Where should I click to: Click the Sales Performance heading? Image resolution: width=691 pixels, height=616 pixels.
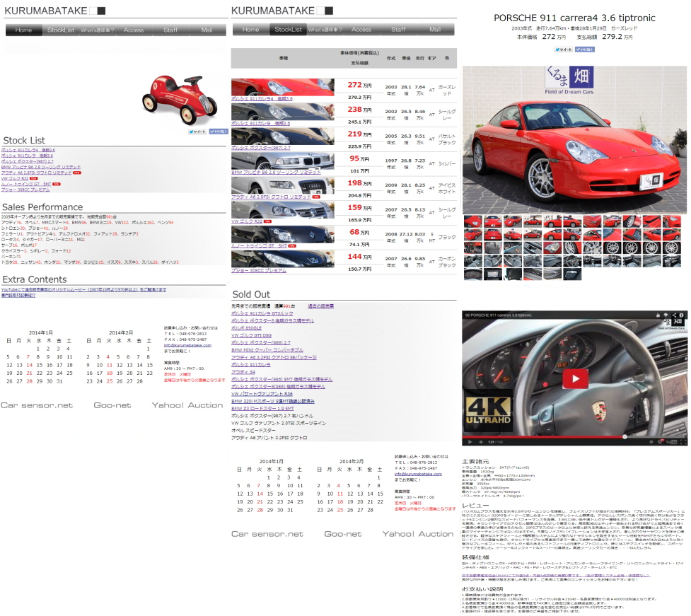(x=42, y=207)
